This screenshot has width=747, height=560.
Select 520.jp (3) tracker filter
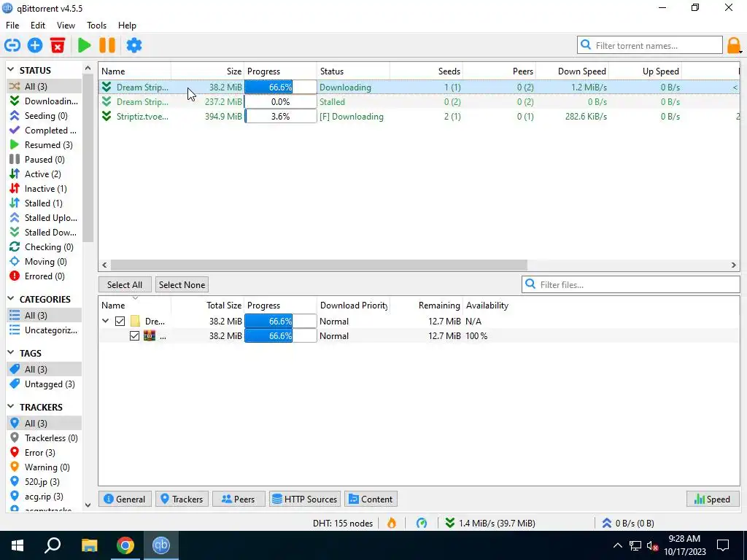[x=44, y=482]
